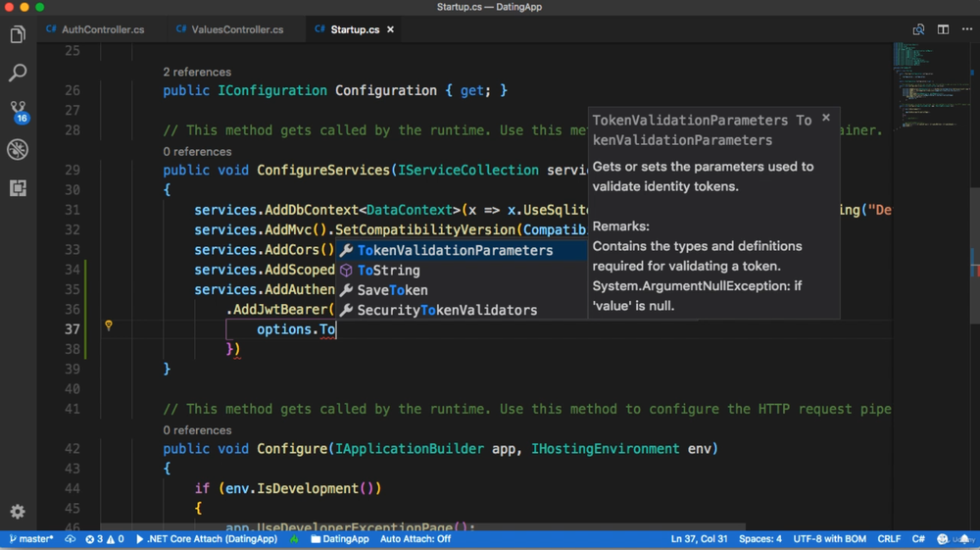Open the Extensions view in the activity bar

pyautogui.click(x=18, y=188)
